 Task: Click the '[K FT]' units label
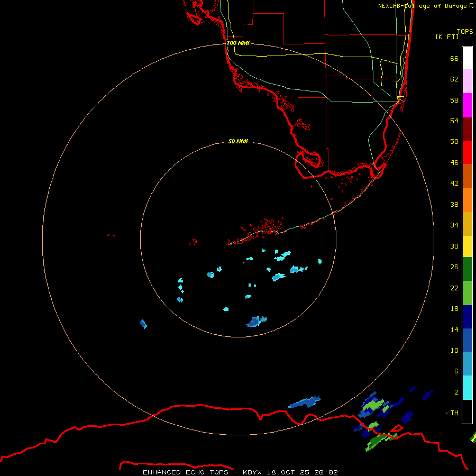pyautogui.click(x=447, y=36)
